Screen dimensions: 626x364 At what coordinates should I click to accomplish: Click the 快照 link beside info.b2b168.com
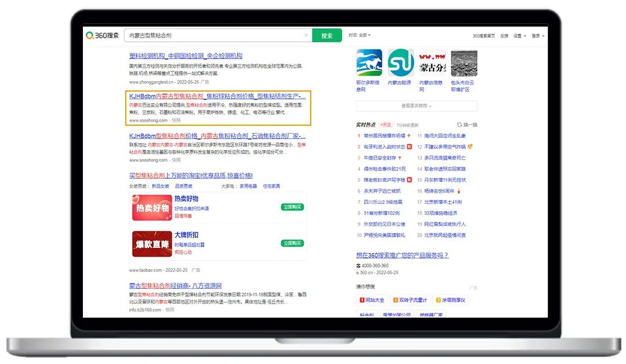[170, 310]
